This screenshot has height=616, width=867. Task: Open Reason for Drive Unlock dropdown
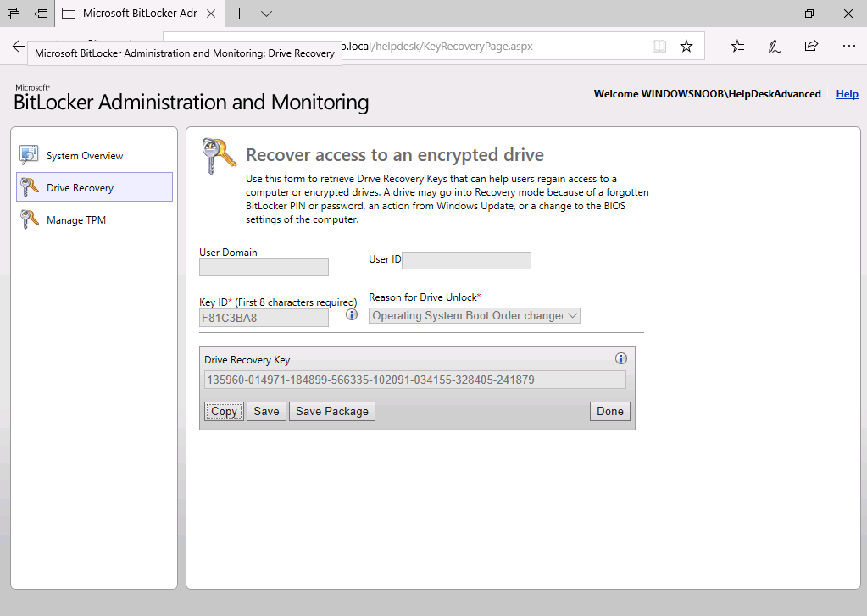(x=475, y=316)
